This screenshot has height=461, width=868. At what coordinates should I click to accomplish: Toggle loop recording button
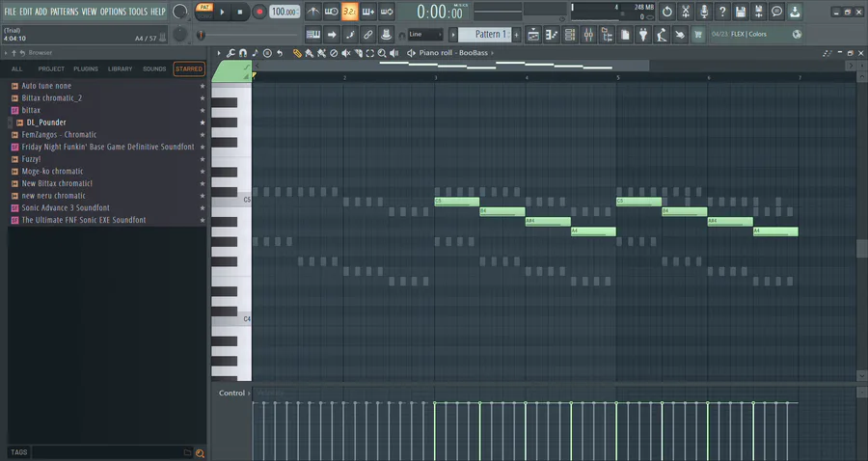[387, 11]
